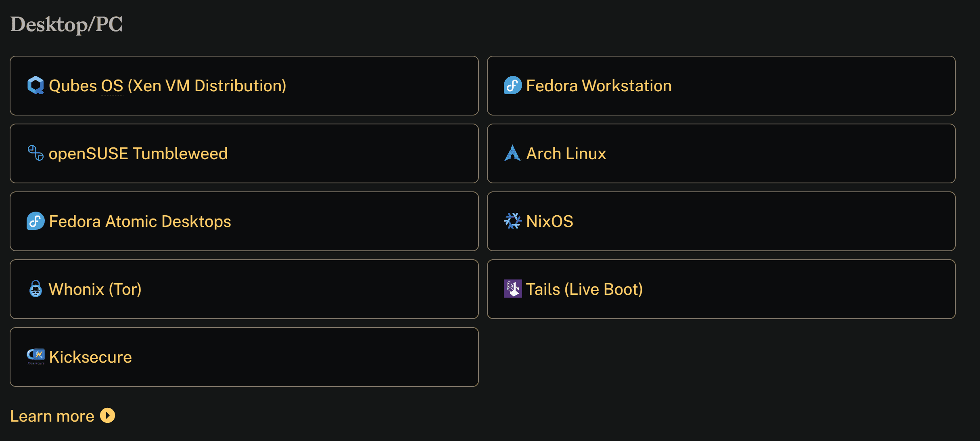980x441 pixels.
Task: Open Fedora Atomic Desktops text link
Action: (140, 221)
